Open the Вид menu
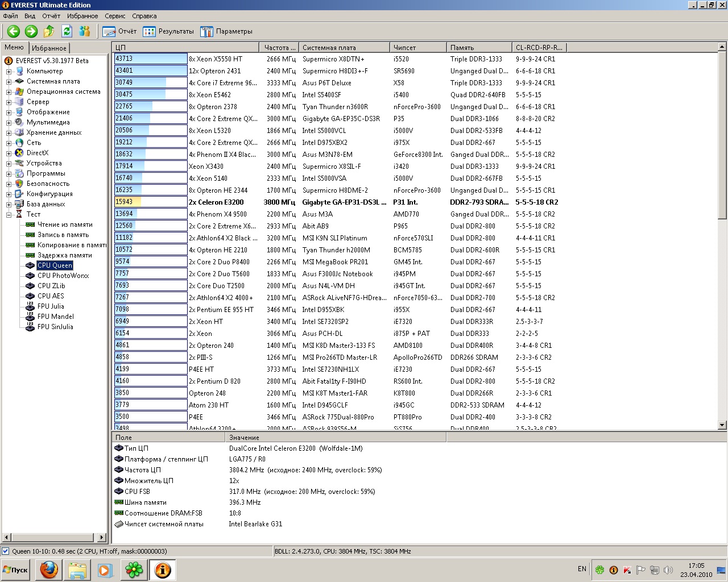 [x=30, y=16]
